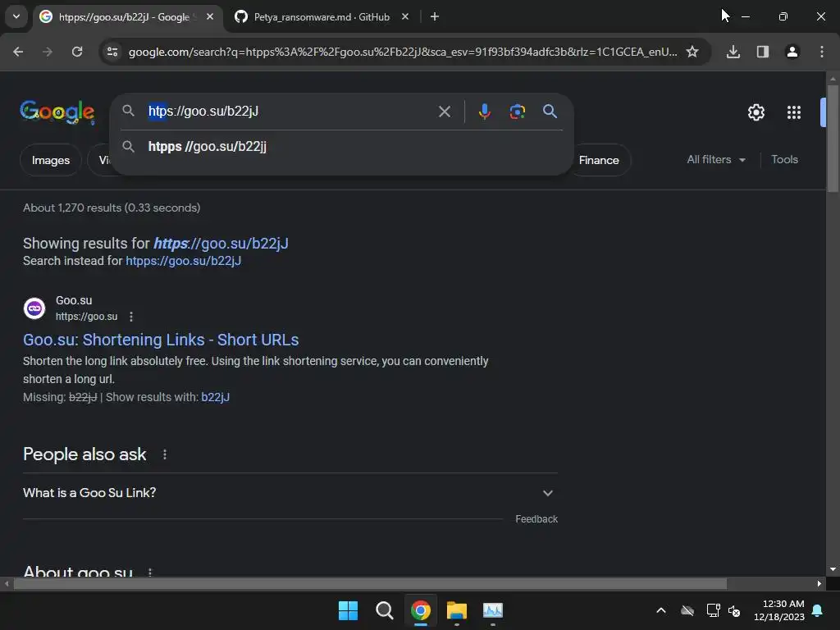
Task: Select the https://goo.su URL text
Action: click(86, 317)
